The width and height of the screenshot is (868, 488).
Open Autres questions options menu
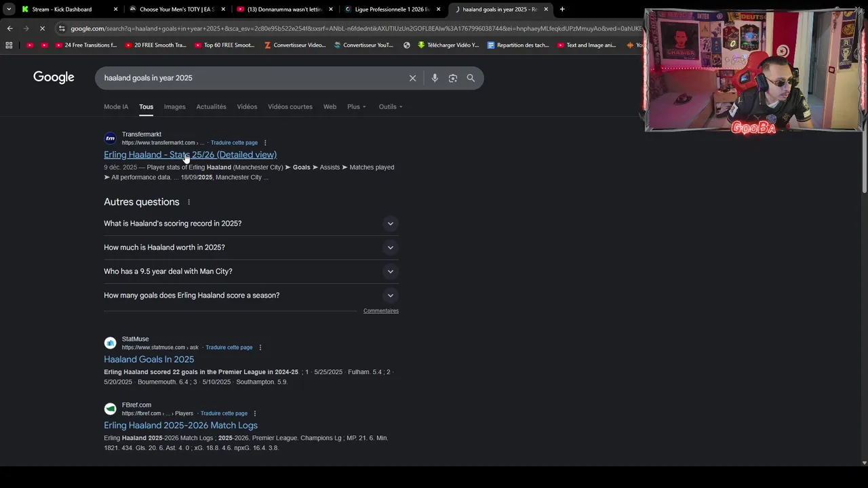click(x=189, y=202)
